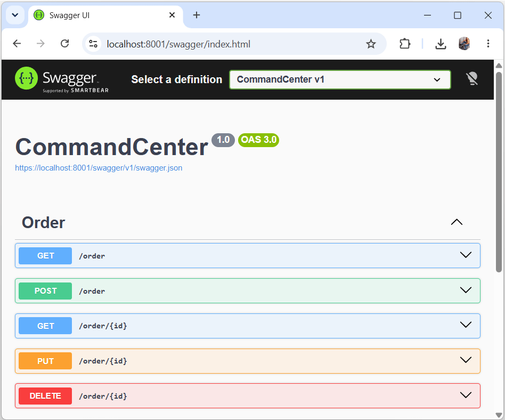Open the tab search chevron button
This screenshot has height=420, width=505.
coord(15,15)
